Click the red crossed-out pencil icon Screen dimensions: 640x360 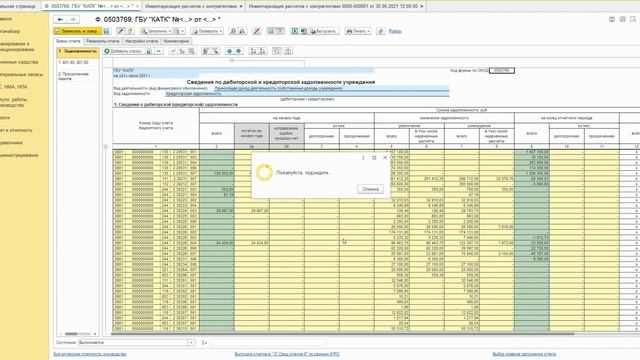(257, 31)
